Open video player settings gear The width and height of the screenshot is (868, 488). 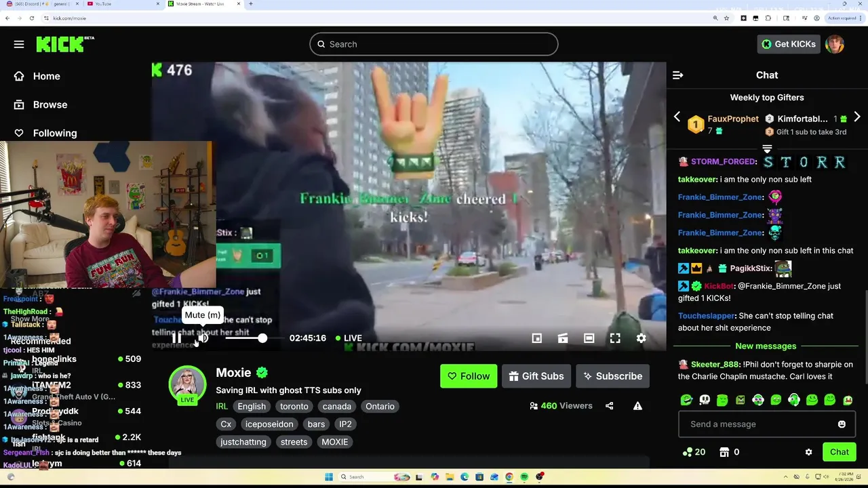tap(642, 338)
